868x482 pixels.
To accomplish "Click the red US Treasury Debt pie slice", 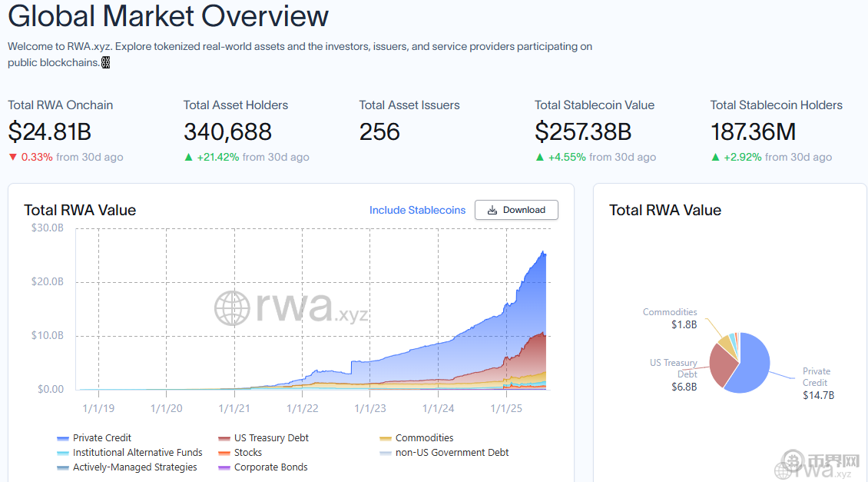I will pos(721,363).
